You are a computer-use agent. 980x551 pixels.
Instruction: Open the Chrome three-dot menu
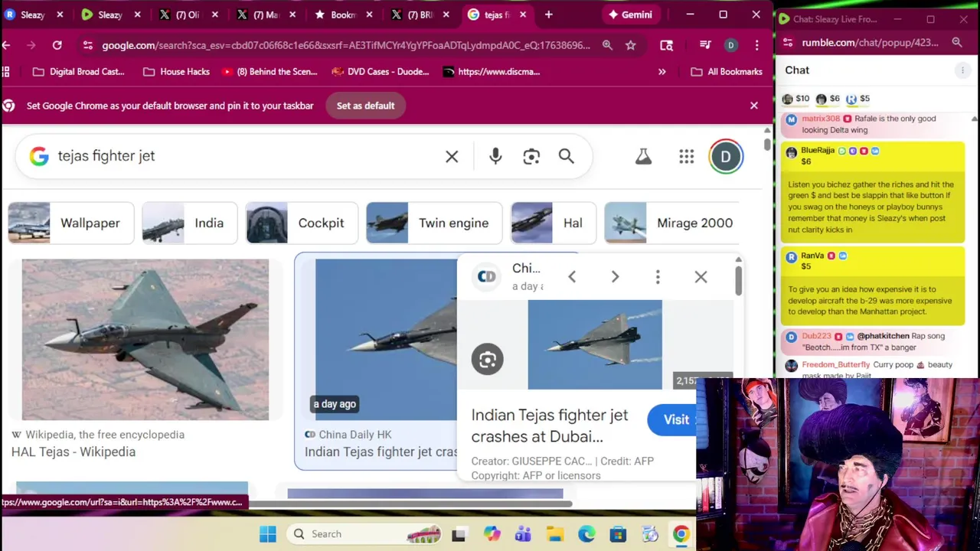756,45
